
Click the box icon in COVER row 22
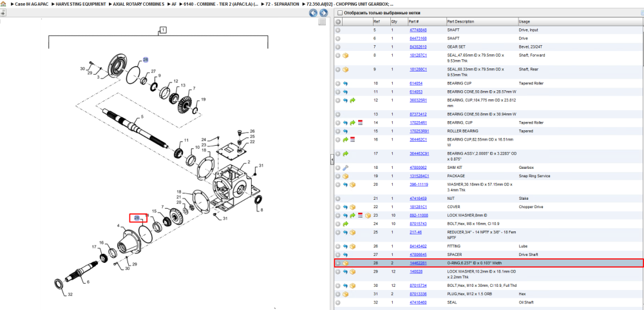coord(353,207)
